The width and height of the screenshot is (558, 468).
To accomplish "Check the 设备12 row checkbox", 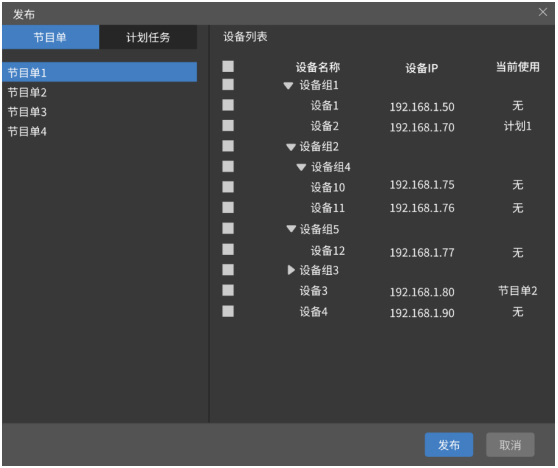I will [228, 249].
